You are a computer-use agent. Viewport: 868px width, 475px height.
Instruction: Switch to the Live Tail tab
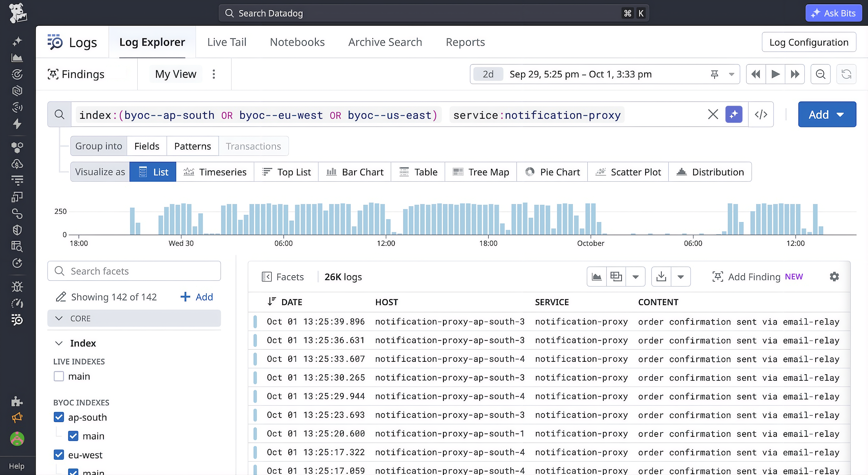(227, 42)
